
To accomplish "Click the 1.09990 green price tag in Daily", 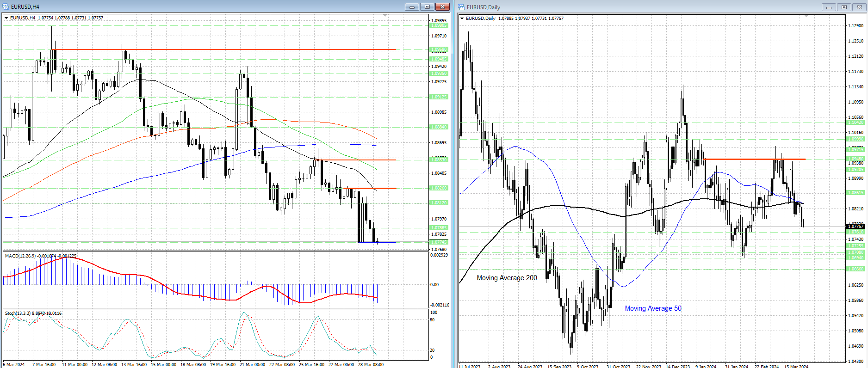I will tap(856, 139).
